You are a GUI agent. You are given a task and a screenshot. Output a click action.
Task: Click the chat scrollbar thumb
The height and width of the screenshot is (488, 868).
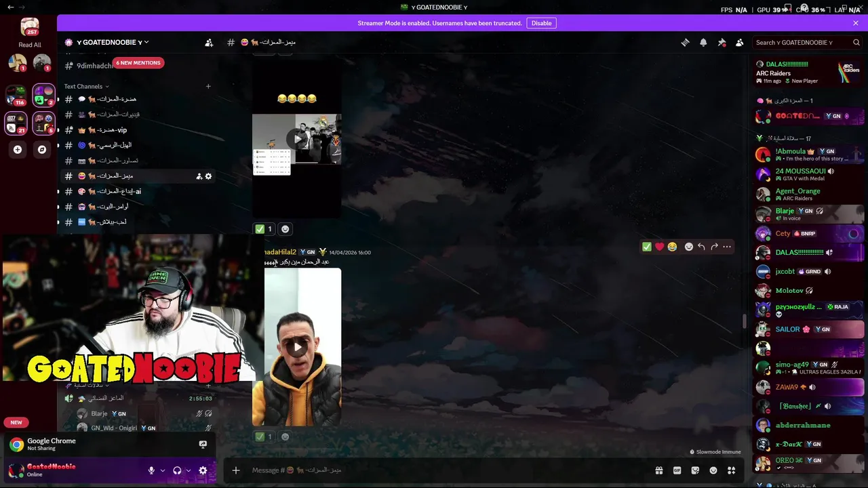coord(745,322)
